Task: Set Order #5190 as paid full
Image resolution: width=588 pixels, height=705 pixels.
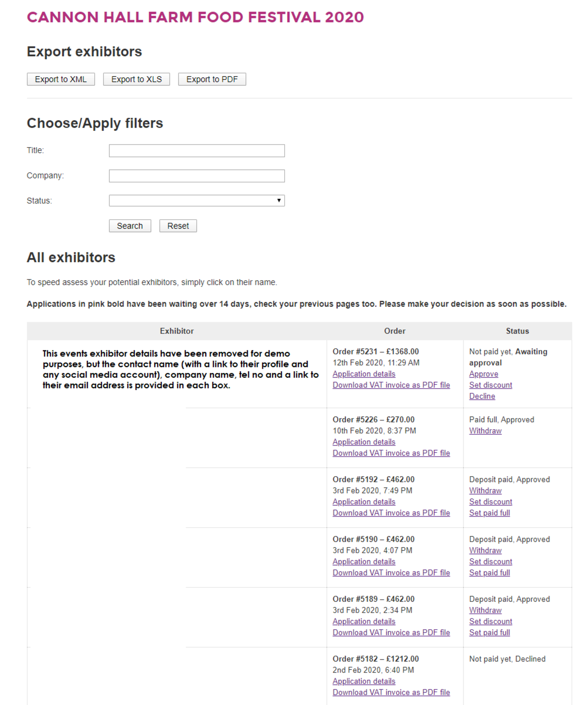Action: tap(490, 572)
